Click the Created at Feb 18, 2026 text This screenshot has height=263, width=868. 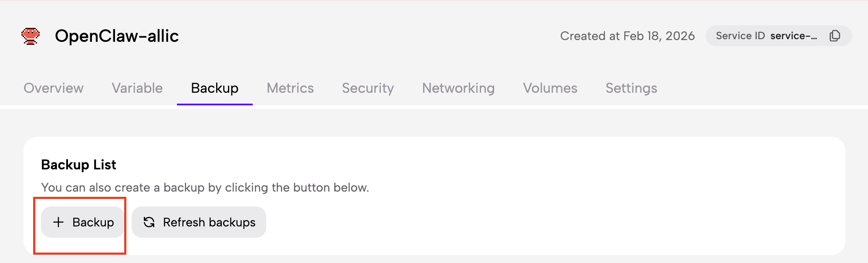(x=627, y=36)
